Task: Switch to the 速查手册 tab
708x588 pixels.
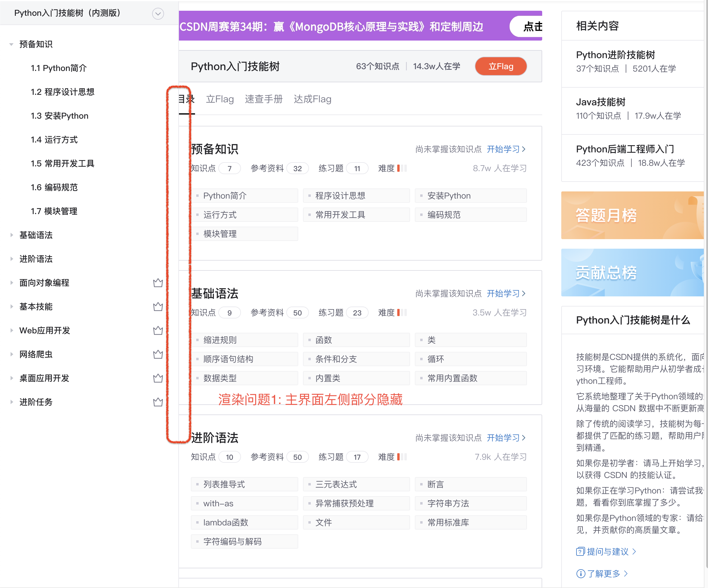Action: pyautogui.click(x=263, y=99)
